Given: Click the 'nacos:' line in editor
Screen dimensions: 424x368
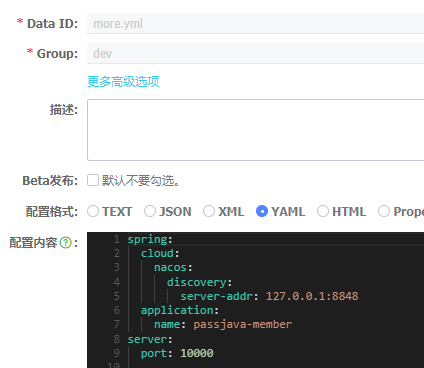Looking at the screenshot, I should 173,267.
